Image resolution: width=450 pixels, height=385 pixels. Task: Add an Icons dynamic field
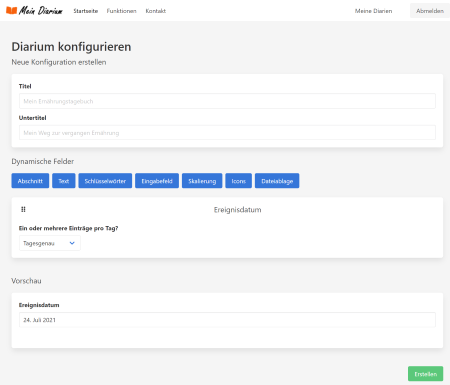[x=239, y=181]
